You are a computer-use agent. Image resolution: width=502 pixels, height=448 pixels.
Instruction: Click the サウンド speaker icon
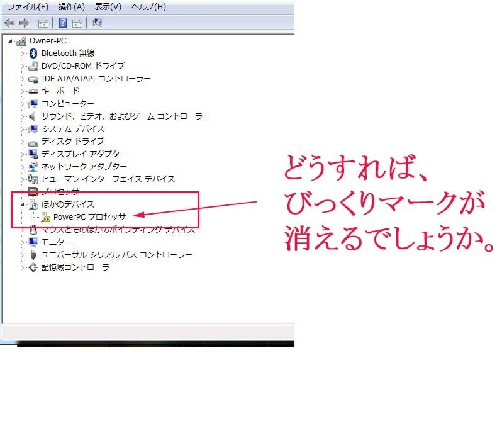point(32,116)
